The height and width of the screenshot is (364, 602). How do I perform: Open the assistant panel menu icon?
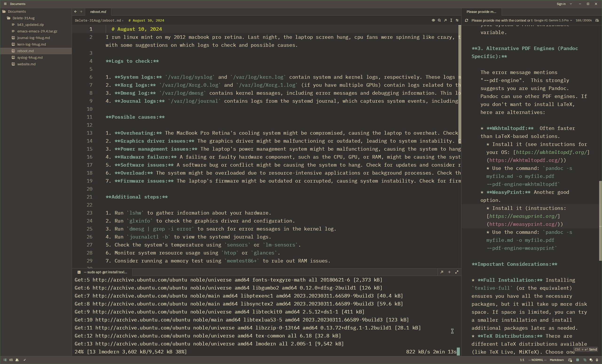tap(597, 20)
